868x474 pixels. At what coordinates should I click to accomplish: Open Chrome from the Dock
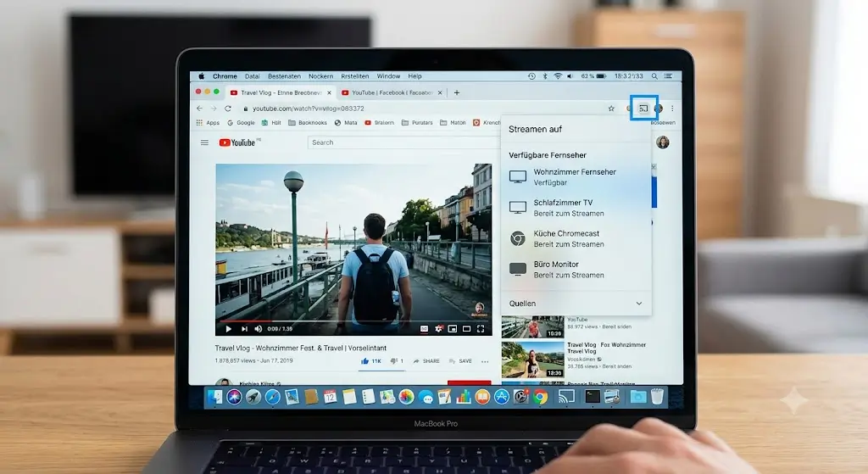(x=540, y=397)
